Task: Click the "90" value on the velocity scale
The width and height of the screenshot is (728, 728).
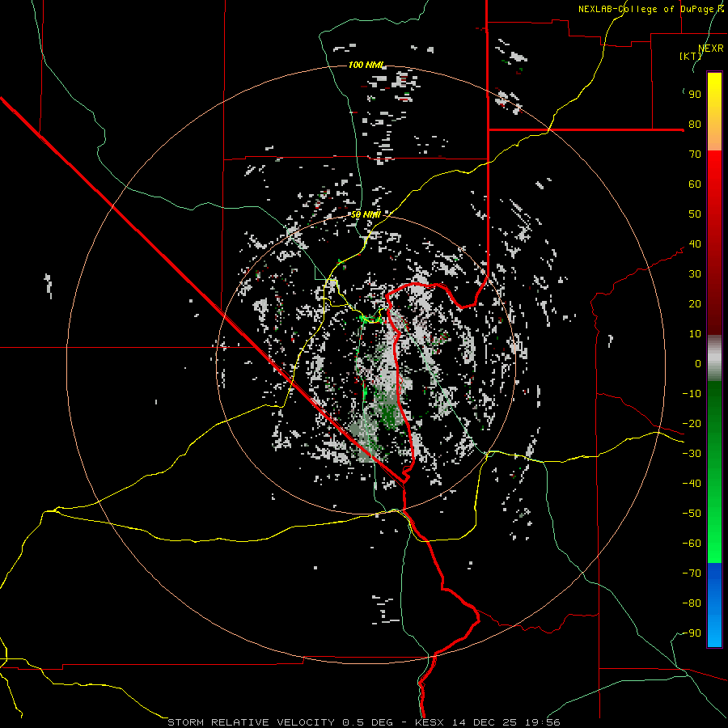Action: (695, 95)
